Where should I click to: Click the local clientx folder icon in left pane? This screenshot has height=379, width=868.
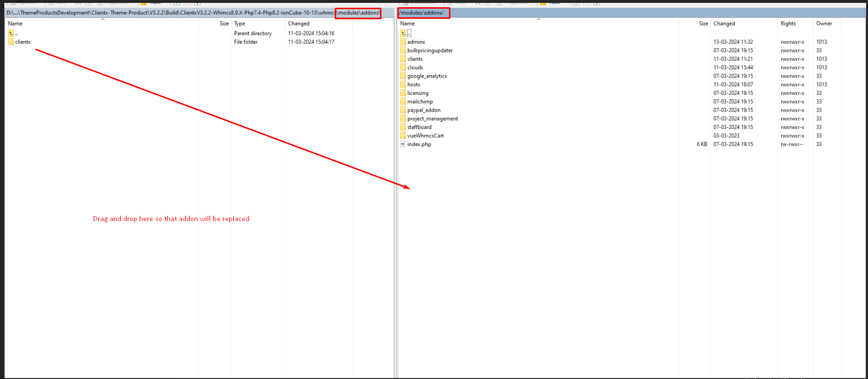click(x=11, y=42)
